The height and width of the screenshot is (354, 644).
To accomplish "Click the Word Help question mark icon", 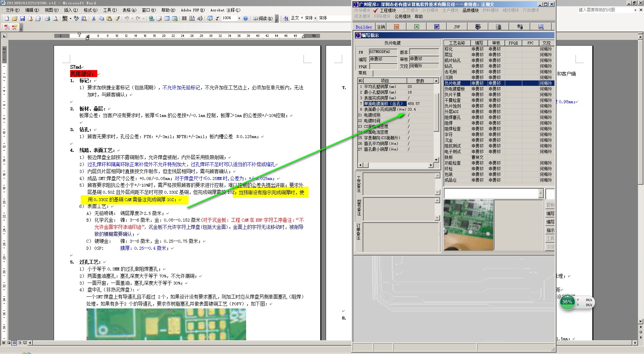I will 246,18.
